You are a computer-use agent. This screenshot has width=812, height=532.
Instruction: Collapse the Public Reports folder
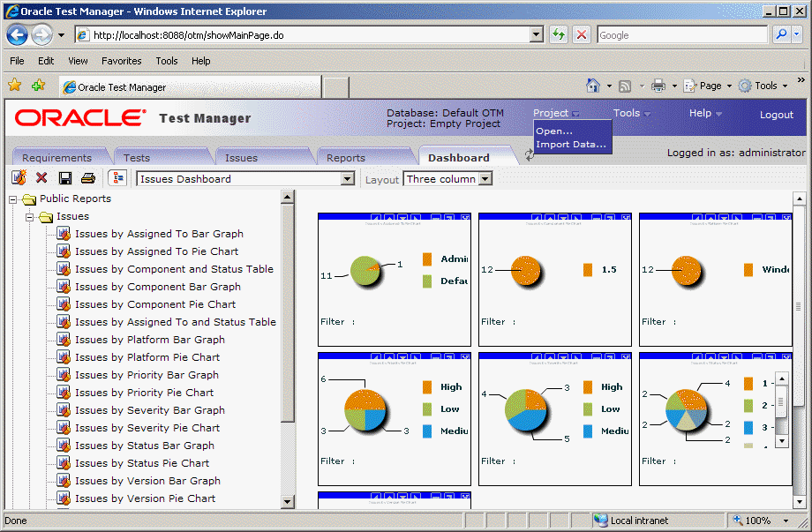point(13,199)
